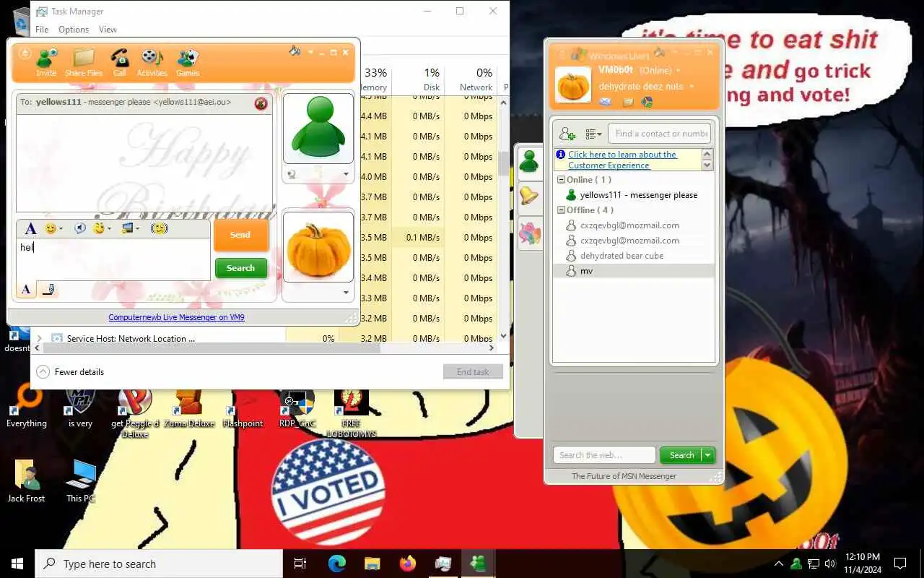Screen dimensions: 924x578
Task: Open the winks dropdown
Action: (109, 229)
